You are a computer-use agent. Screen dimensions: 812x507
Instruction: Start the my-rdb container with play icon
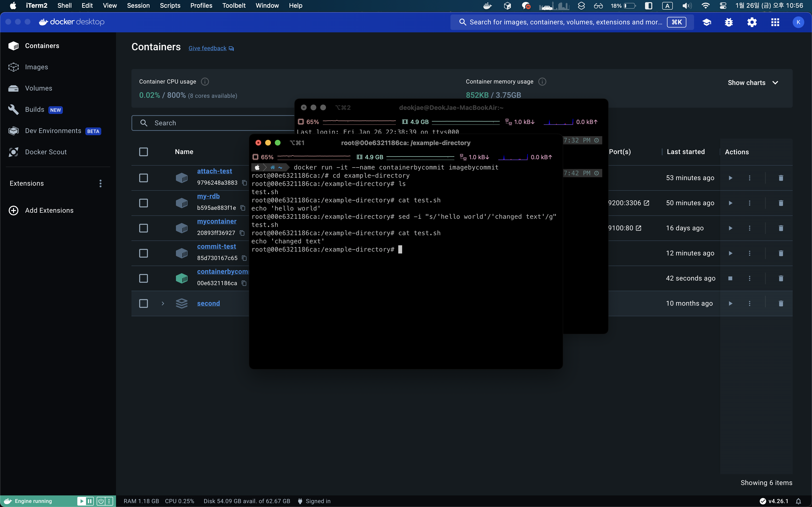[x=730, y=203]
